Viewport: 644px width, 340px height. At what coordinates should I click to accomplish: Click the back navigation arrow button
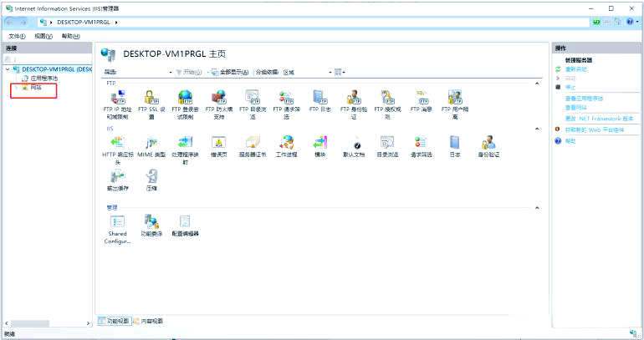(10, 23)
